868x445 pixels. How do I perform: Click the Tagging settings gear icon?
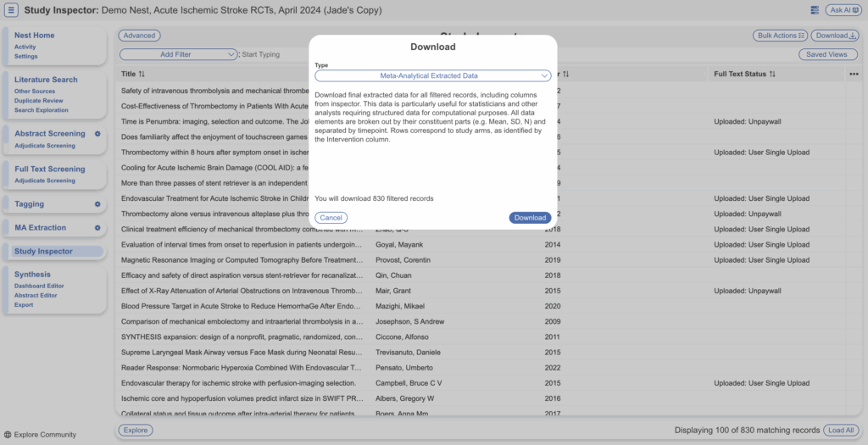pos(97,204)
